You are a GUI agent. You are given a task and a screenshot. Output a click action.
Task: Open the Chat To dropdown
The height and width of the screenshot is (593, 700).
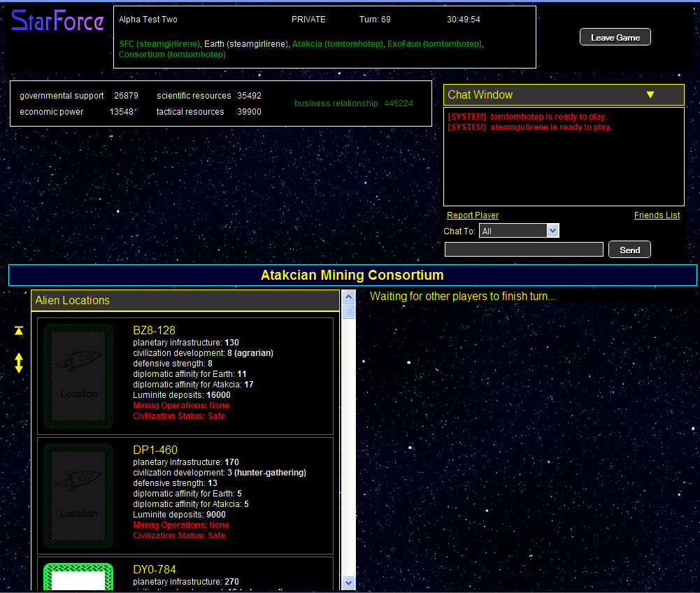[552, 230]
